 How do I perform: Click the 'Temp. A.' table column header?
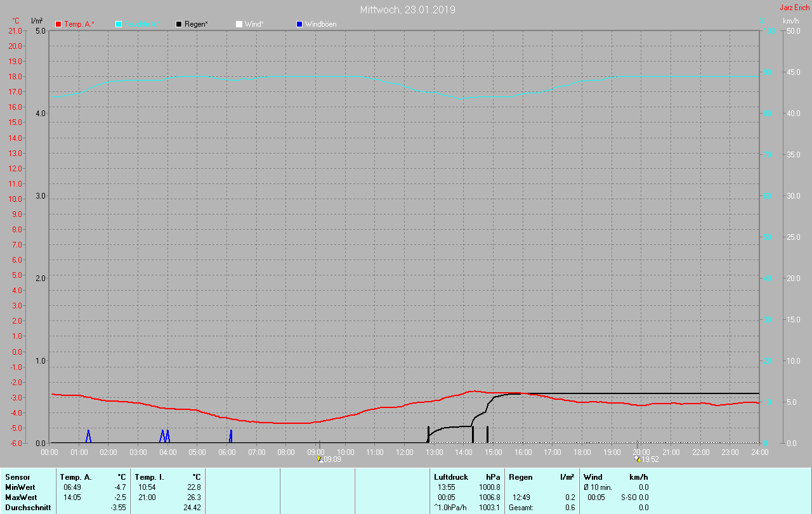75,477
